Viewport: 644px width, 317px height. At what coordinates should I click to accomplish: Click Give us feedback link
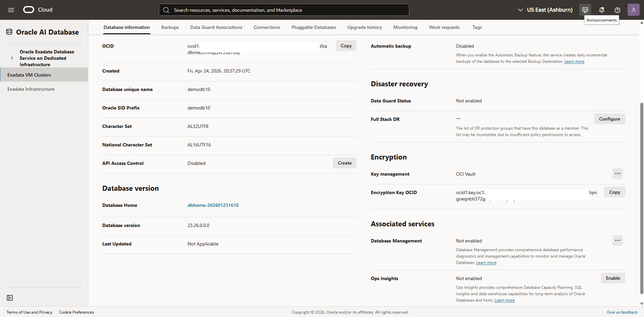(622, 312)
